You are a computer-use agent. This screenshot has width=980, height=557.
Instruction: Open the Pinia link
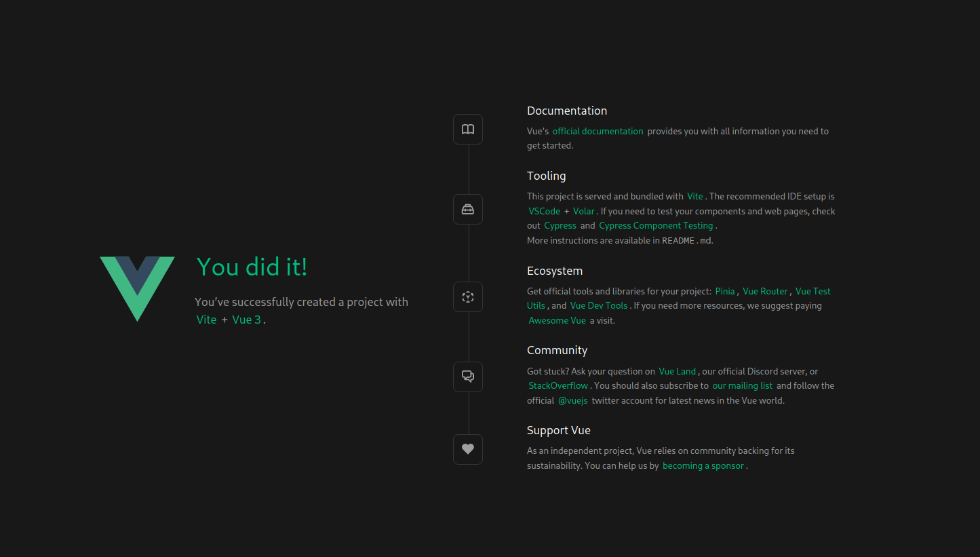click(725, 291)
